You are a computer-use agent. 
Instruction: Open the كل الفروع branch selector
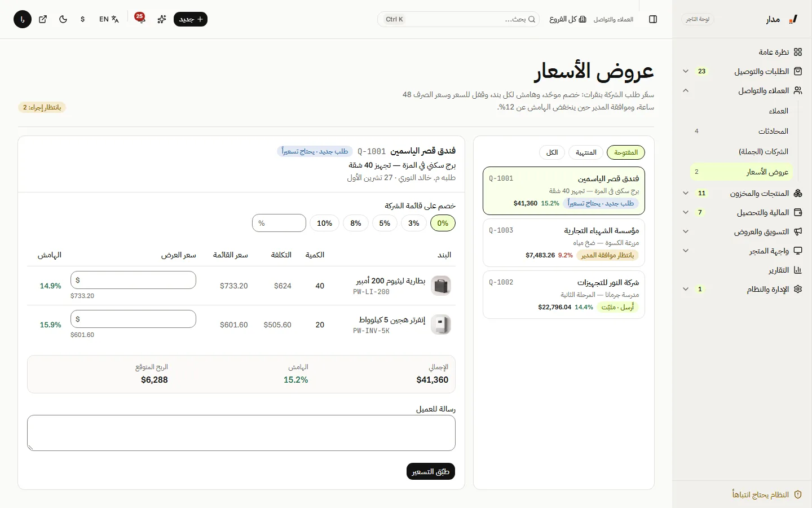pyautogui.click(x=568, y=19)
